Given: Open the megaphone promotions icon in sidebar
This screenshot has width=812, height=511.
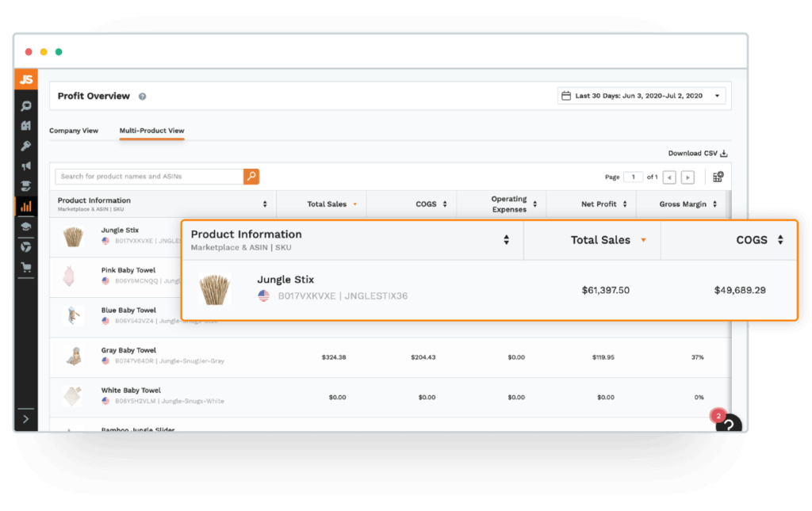Looking at the screenshot, I should point(26,166).
